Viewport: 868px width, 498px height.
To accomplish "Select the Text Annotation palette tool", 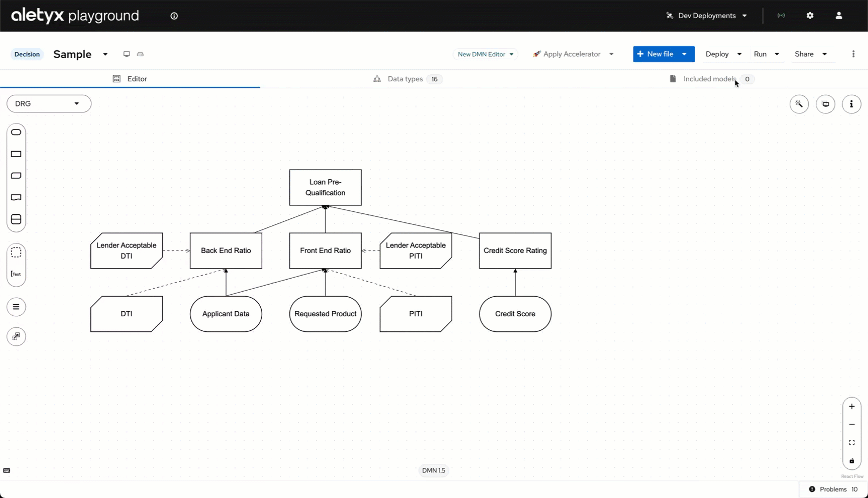I will coord(16,274).
